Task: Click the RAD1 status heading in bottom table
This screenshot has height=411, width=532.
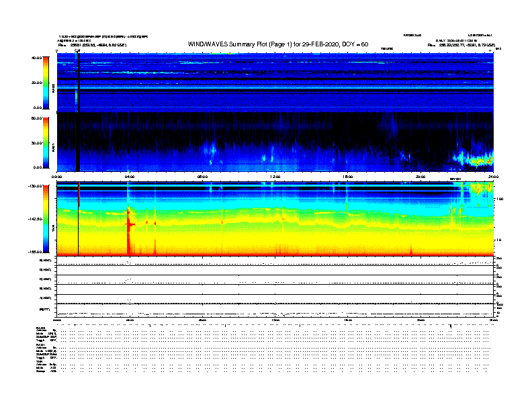Action: [x=41, y=345]
